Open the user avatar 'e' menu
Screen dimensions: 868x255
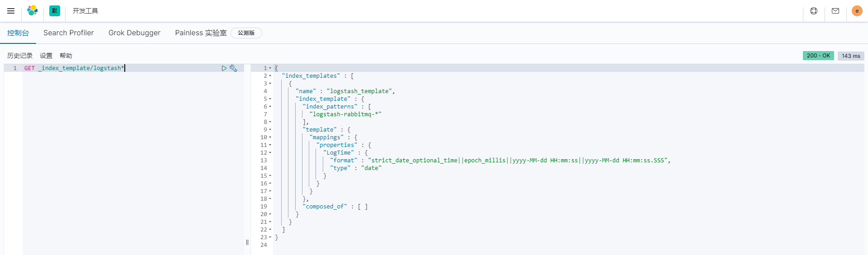857,11
